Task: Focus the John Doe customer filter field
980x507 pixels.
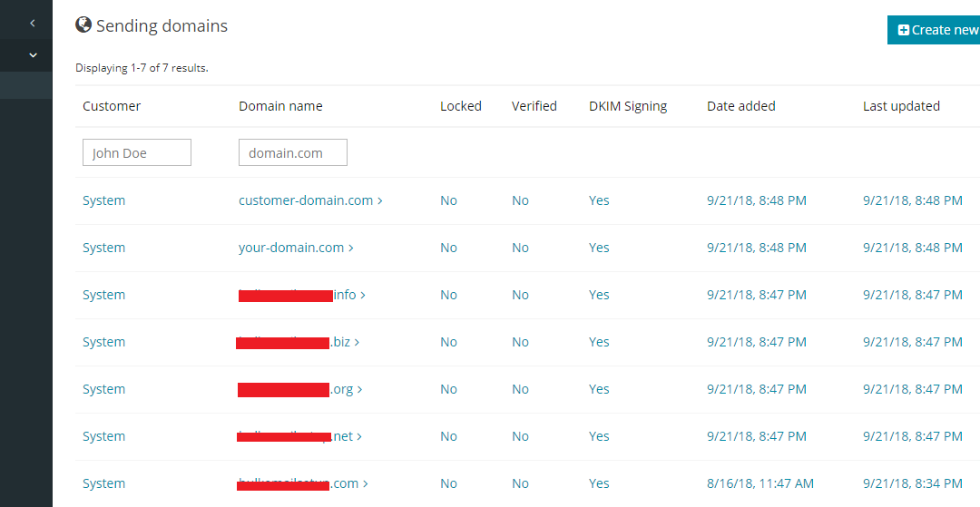Action: click(137, 152)
